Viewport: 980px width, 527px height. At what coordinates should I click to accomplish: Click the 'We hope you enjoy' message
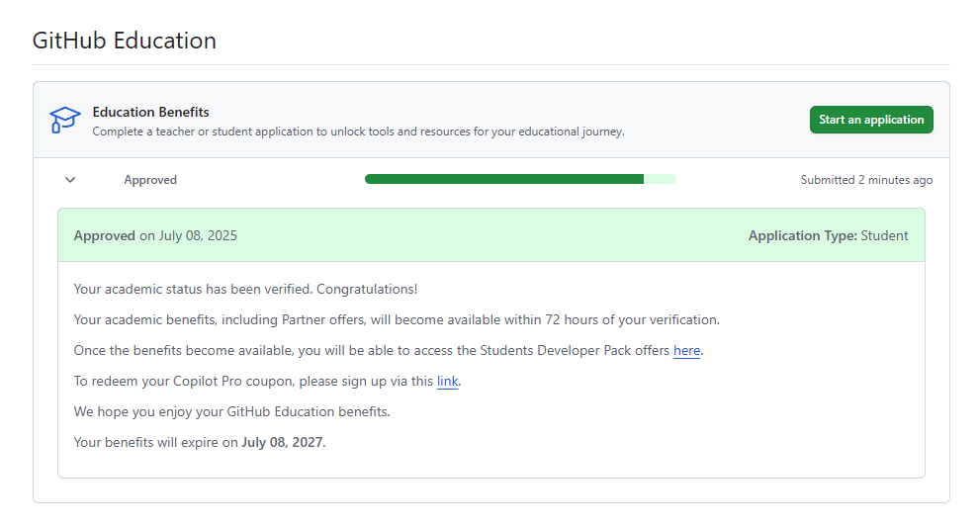pyautogui.click(x=231, y=411)
